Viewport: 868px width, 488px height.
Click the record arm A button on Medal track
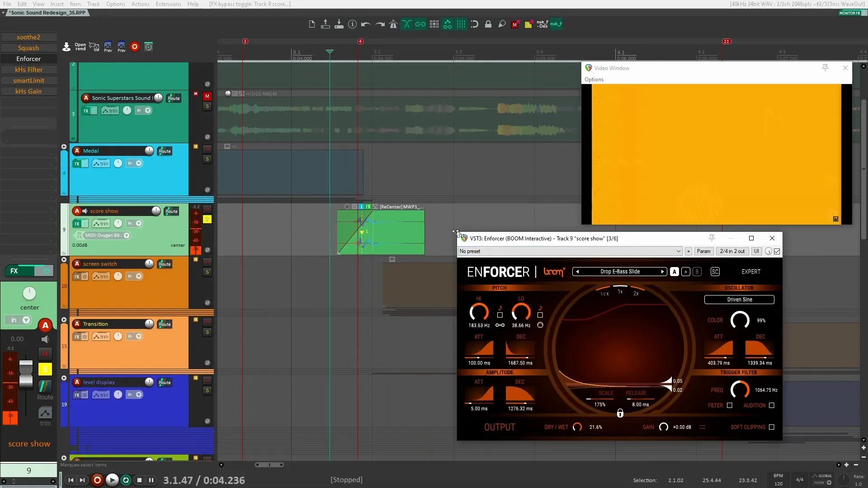[x=77, y=151]
